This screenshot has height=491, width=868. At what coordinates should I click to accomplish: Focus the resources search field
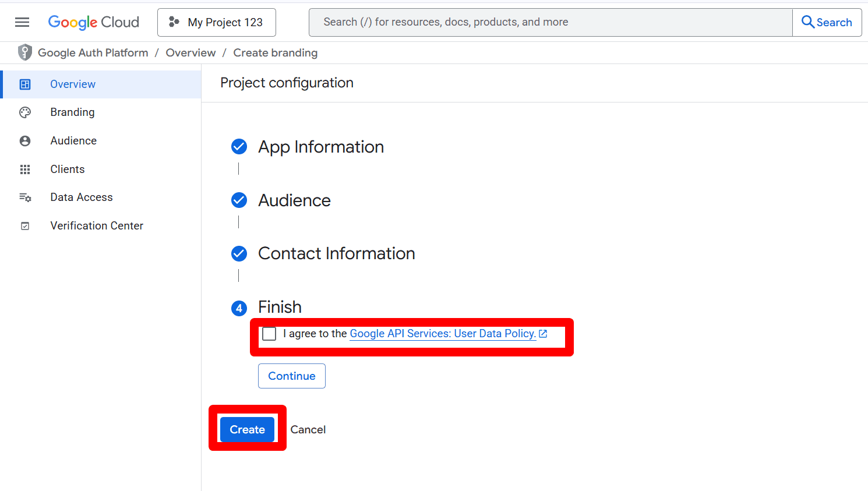[x=551, y=22]
